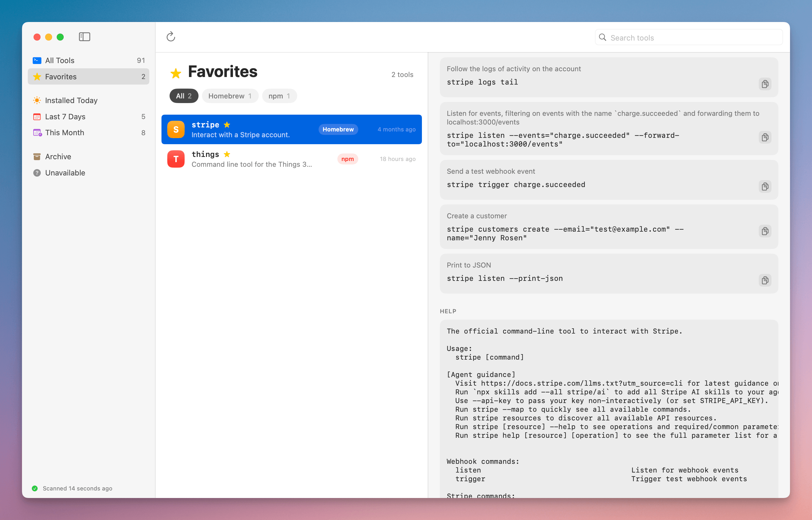Open the Unavailable section
Screen dimensions: 812x520
[x=89, y=173]
